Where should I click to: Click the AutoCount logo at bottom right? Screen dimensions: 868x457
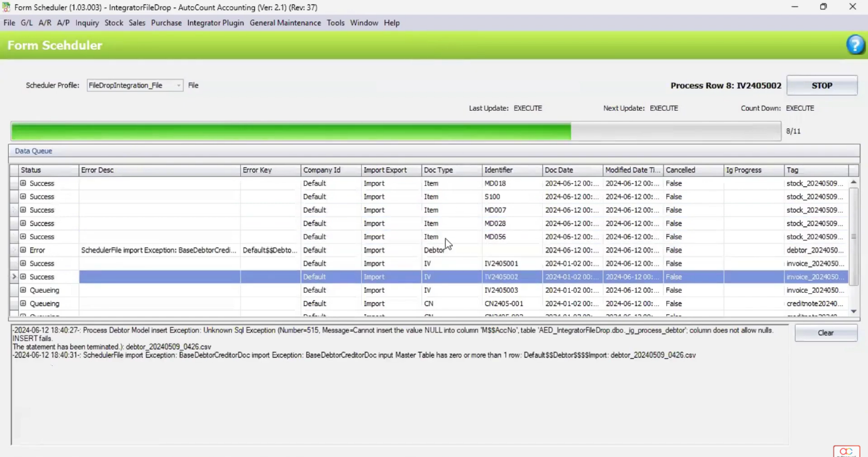click(x=846, y=451)
